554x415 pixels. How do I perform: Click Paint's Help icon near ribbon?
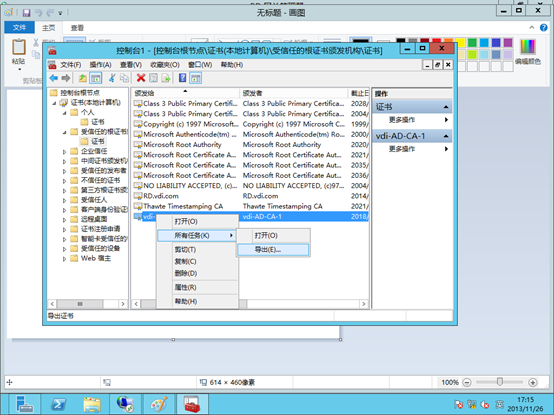pyautogui.click(x=544, y=28)
